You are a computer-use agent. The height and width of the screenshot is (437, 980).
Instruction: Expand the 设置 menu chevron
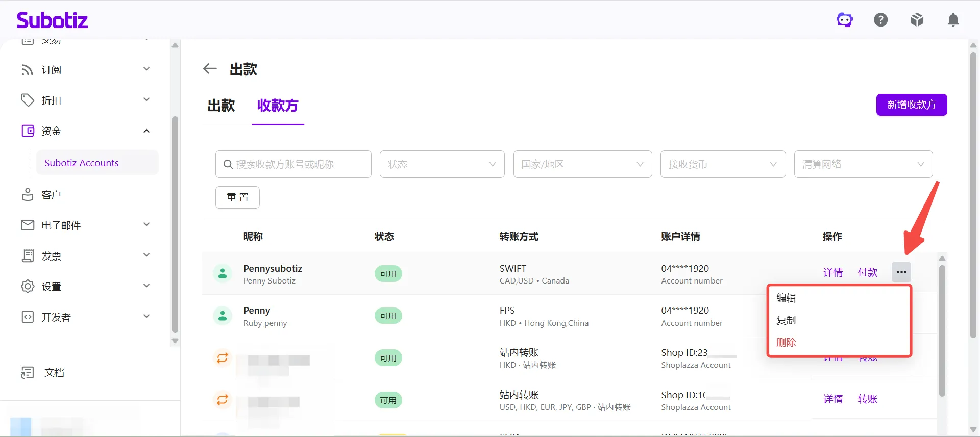pos(146,286)
